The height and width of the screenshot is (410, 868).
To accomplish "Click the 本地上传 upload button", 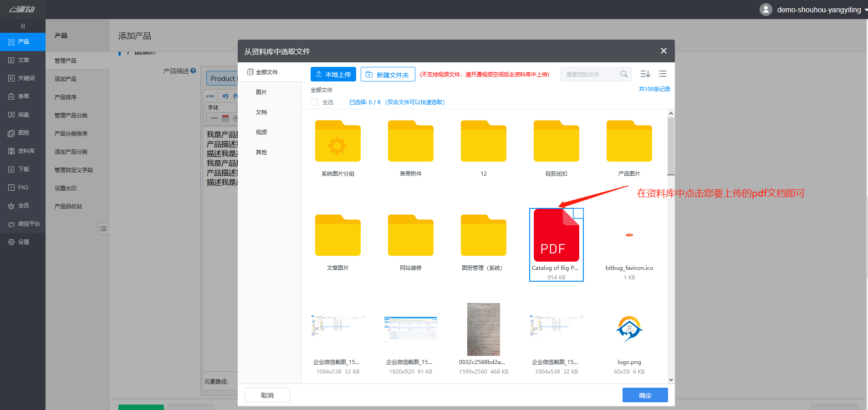I will [333, 74].
